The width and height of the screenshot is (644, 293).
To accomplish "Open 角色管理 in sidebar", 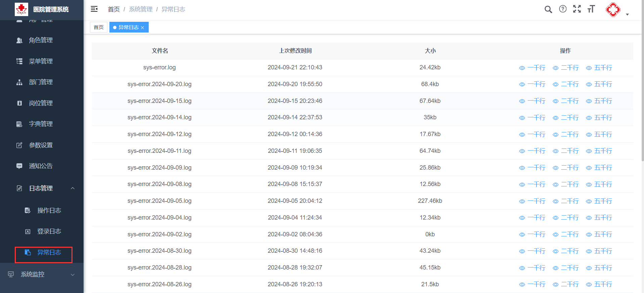I will point(41,40).
